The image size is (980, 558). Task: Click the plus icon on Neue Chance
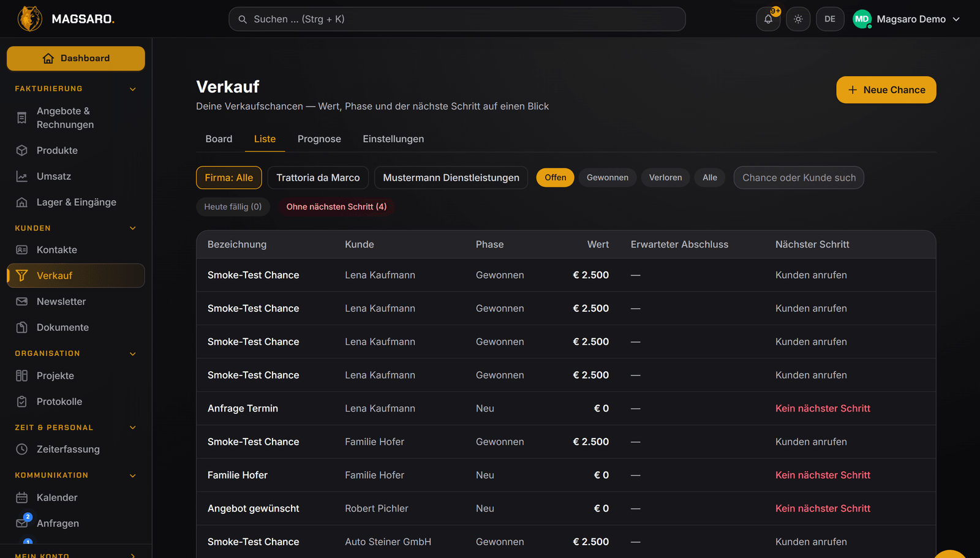[853, 90]
